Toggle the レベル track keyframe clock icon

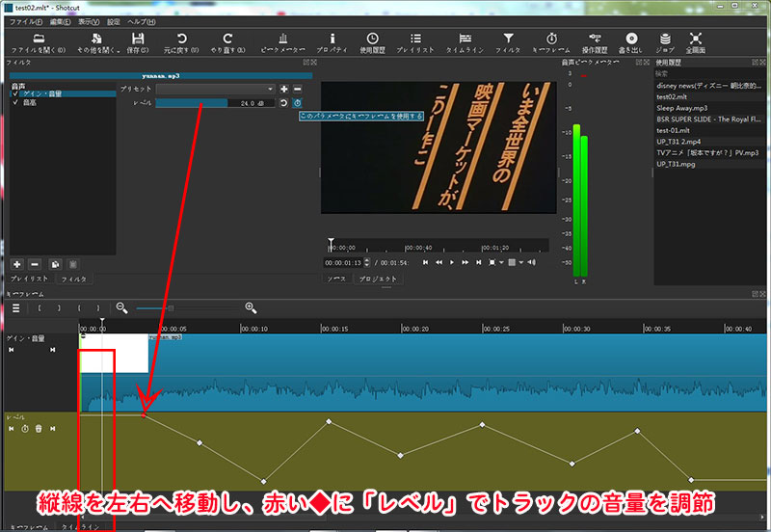(x=25, y=429)
